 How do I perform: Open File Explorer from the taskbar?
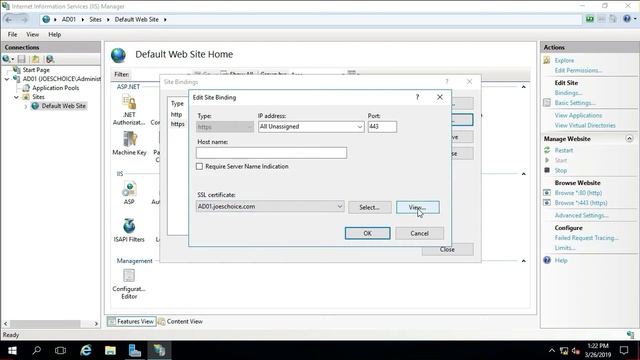point(110,351)
